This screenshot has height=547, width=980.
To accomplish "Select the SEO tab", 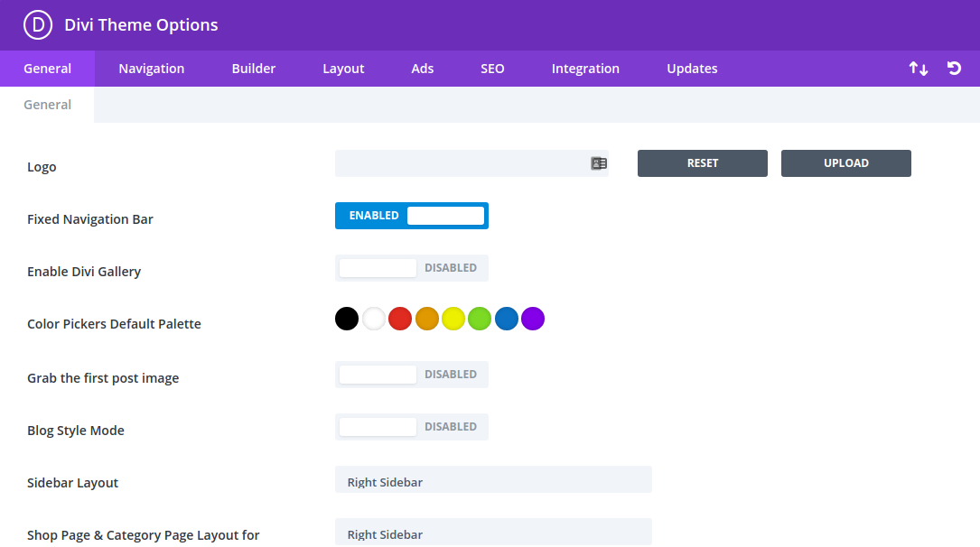I will click(x=492, y=69).
